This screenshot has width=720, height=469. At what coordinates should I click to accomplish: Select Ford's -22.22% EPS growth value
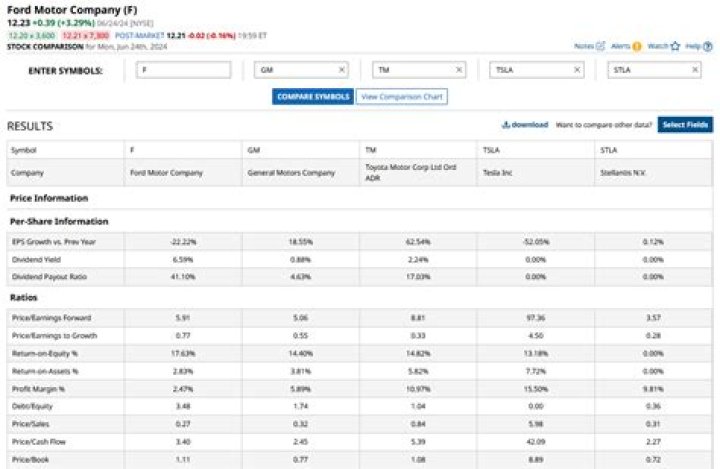[x=183, y=242]
